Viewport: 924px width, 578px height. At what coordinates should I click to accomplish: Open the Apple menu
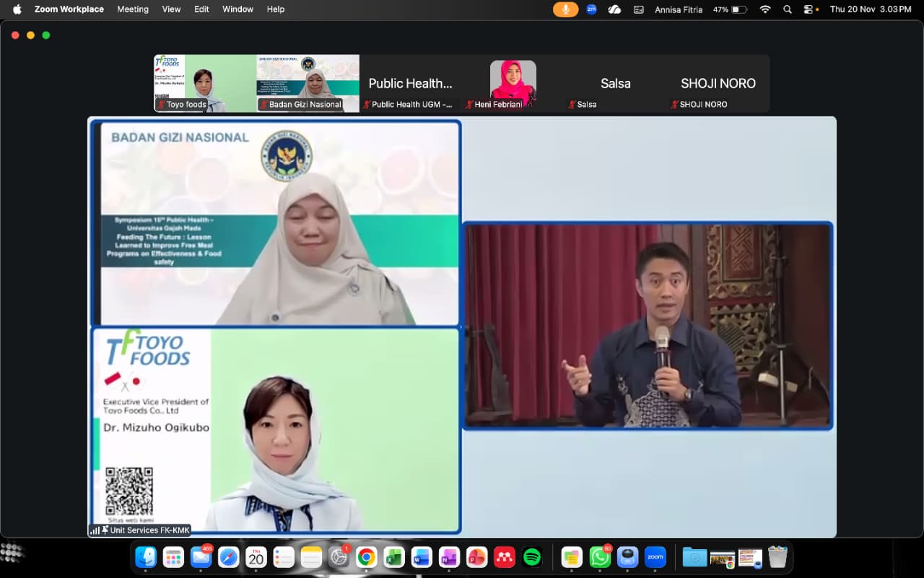click(x=17, y=9)
